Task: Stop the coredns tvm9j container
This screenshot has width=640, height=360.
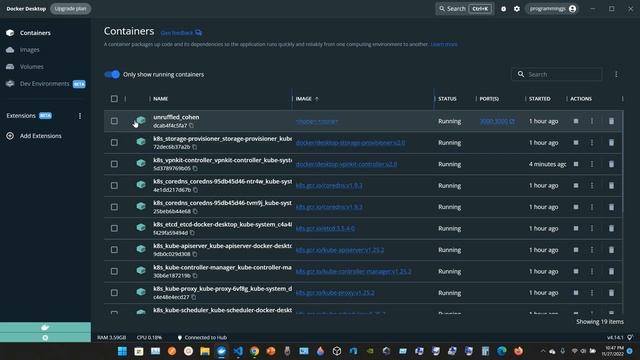Action: click(576, 207)
